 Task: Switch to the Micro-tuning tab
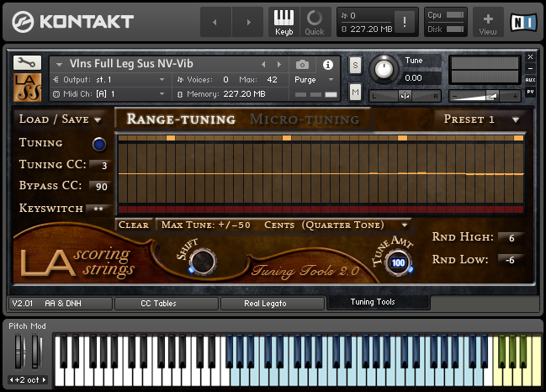(x=305, y=119)
